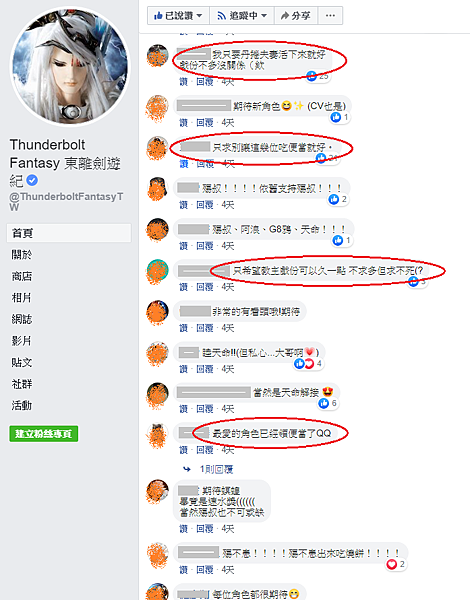This screenshot has height=600, width=470.
Task: Open the 影片 section in sidebar
Action: (x=22, y=341)
